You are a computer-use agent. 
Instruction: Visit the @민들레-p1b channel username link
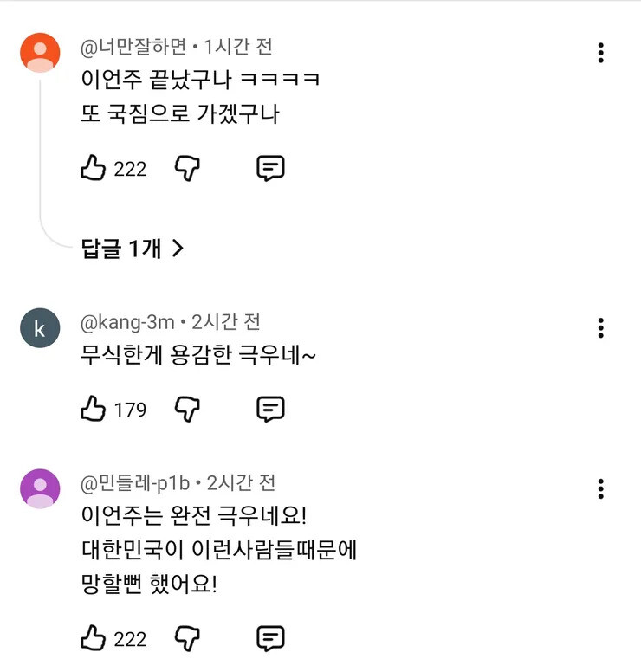tap(138, 482)
